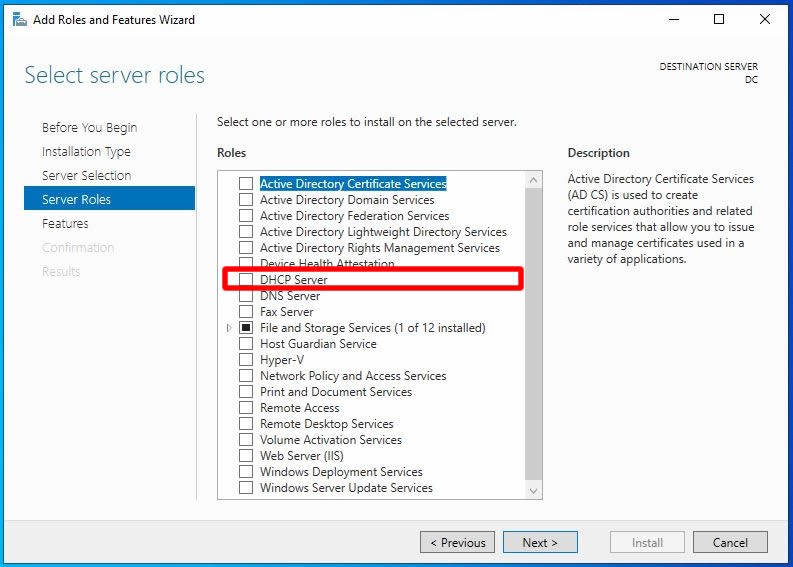Click the roles list scrollbar thumb
The height and width of the screenshot is (567, 793).
coord(534,334)
